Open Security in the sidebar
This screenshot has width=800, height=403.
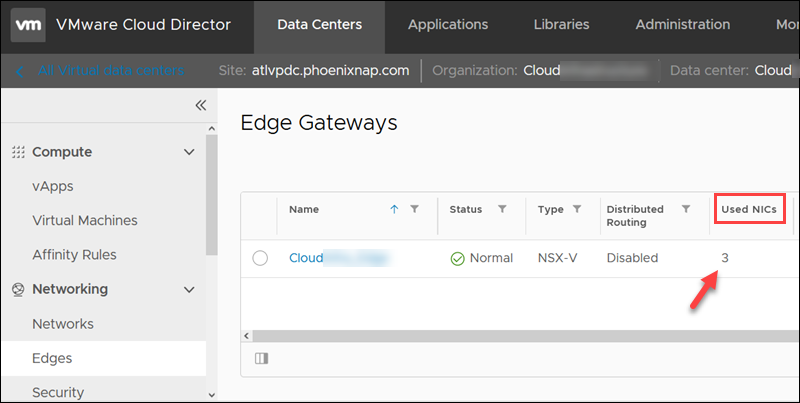coord(58,392)
